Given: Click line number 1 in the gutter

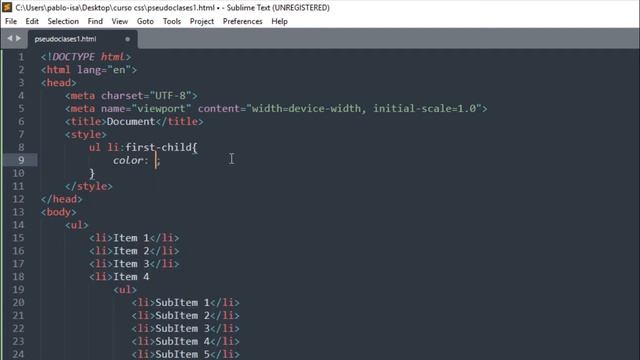Looking at the screenshot, I should click(x=20, y=57).
